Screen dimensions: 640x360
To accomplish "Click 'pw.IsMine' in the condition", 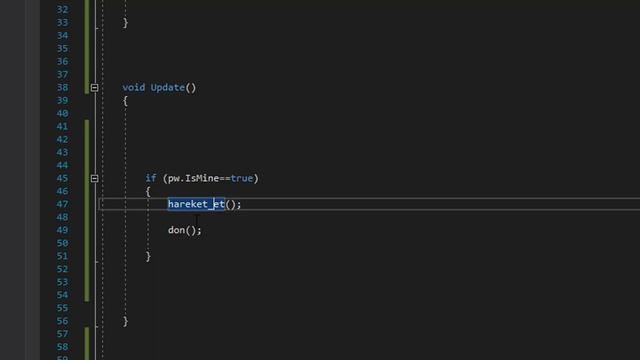I will coord(193,178).
